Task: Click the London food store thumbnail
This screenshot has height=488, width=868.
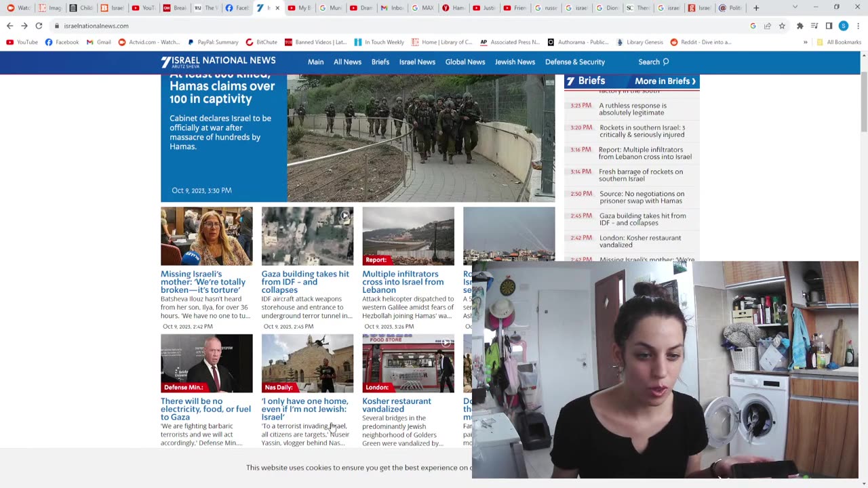Action: point(408,363)
